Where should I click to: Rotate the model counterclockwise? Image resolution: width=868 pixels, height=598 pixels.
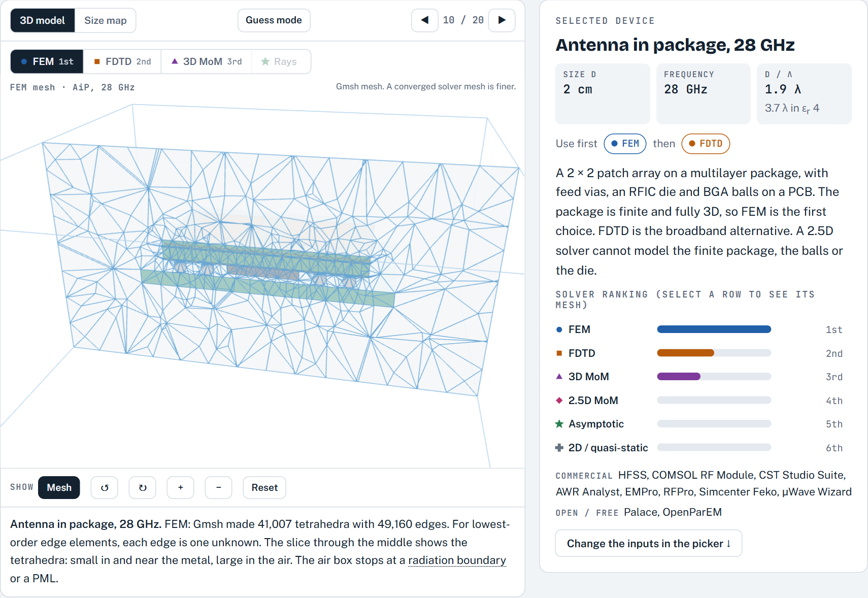(x=105, y=488)
